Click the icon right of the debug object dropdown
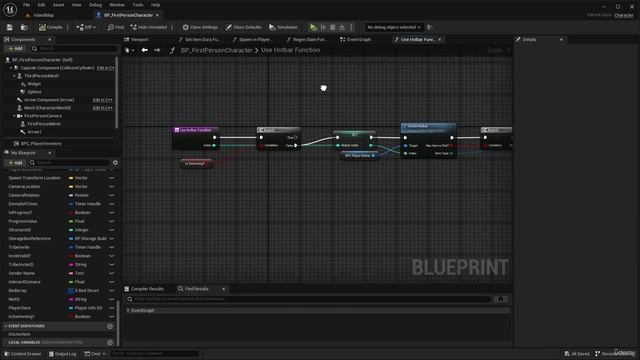640x360 pixels. coord(430,27)
